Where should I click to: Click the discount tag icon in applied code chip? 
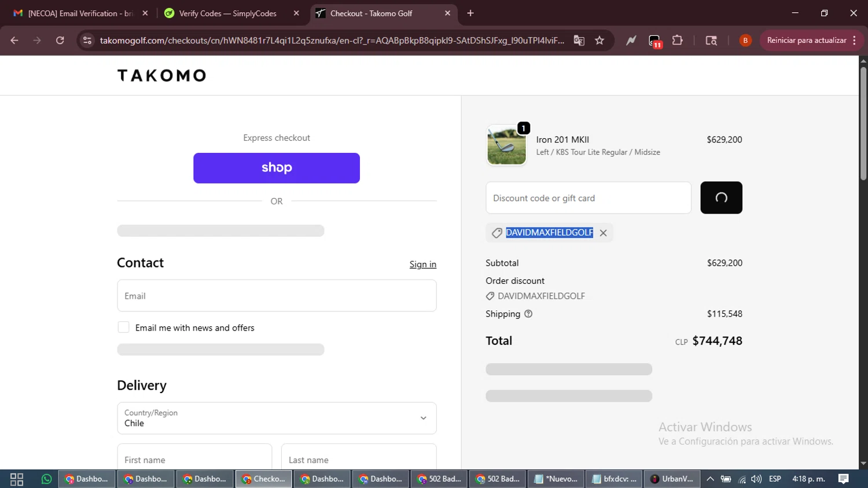[x=496, y=233]
